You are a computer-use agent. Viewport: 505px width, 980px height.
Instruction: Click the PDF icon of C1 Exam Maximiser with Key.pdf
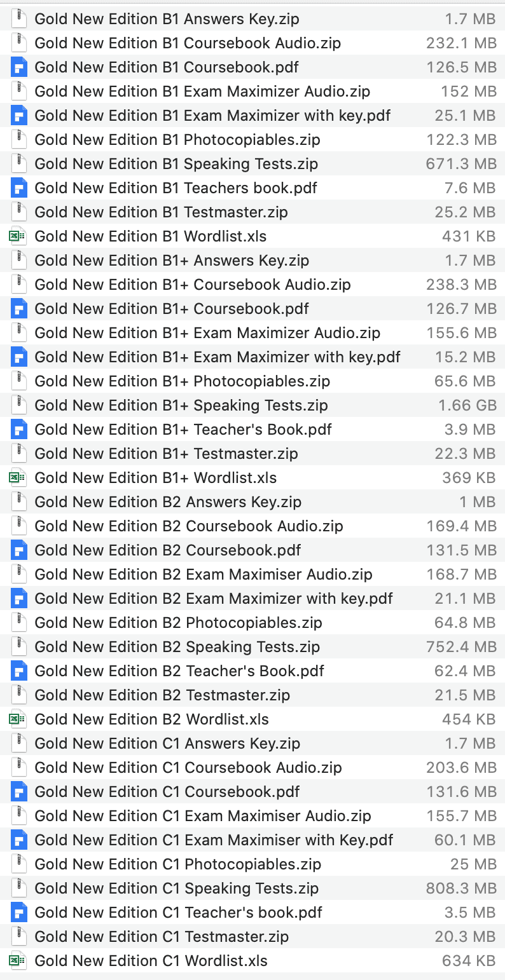19,840
